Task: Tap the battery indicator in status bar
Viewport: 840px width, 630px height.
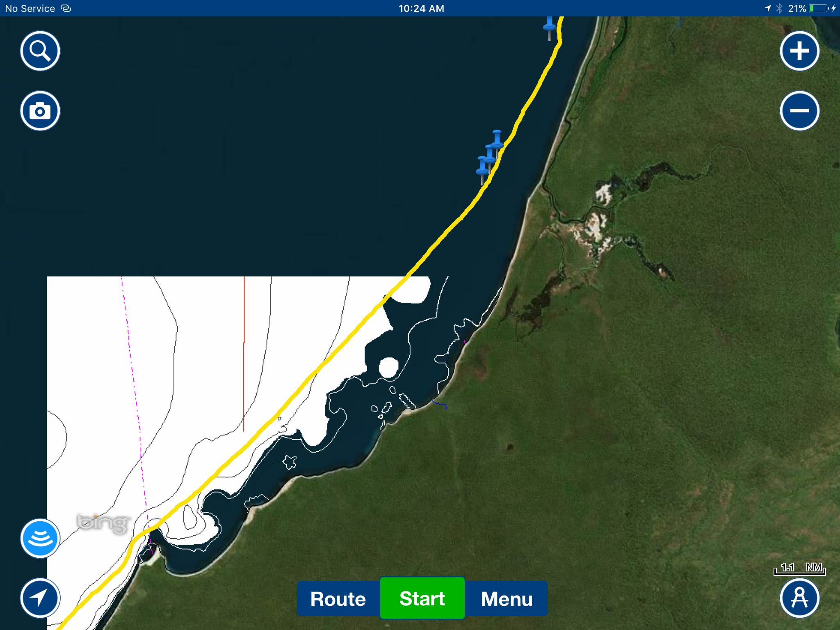Action: (x=819, y=8)
